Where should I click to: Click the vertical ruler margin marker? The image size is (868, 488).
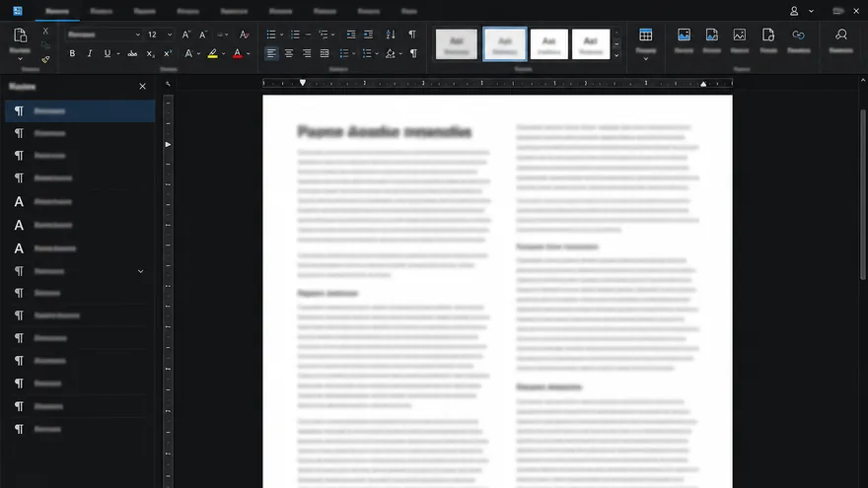click(x=168, y=144)
